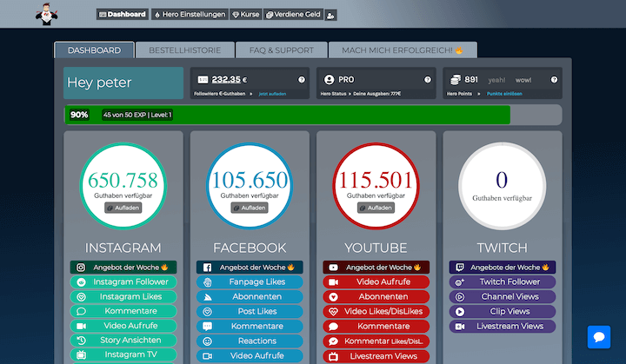Open Facebook Kommentare service
The image size is (626, 364).
click(250, 326)
